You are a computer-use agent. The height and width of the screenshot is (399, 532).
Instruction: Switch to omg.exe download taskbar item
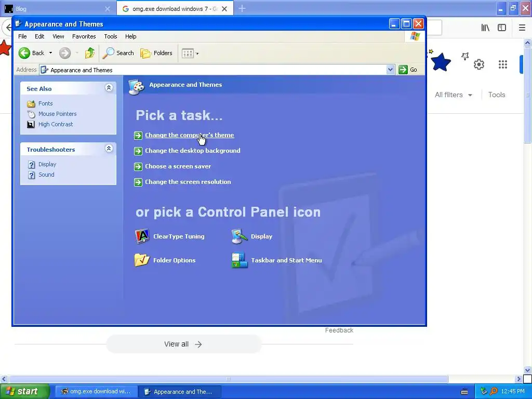(x=96, y=392)
